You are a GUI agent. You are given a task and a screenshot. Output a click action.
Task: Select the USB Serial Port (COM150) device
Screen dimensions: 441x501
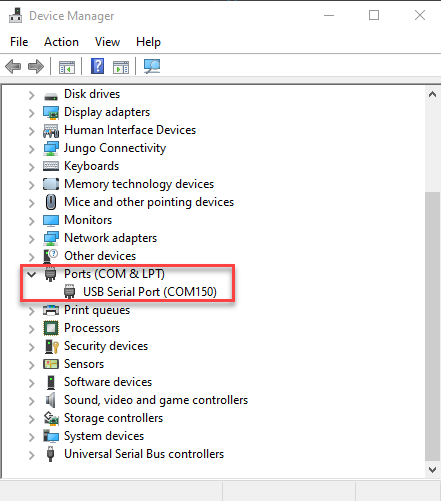[x=150, y=292]
